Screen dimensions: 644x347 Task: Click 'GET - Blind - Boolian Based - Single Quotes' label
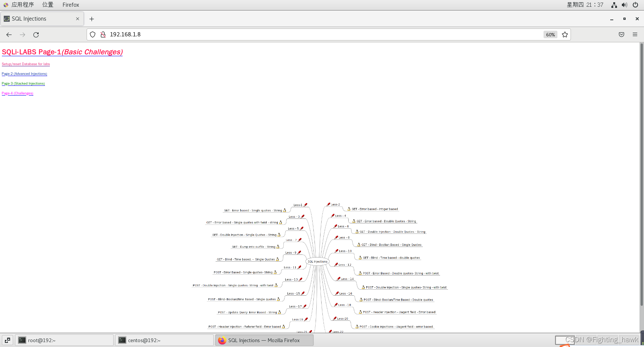[x=391, y=245]
